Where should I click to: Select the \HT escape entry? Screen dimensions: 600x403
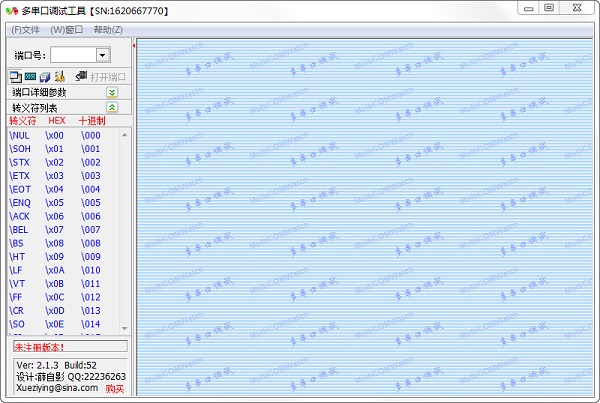click(17, 257)
